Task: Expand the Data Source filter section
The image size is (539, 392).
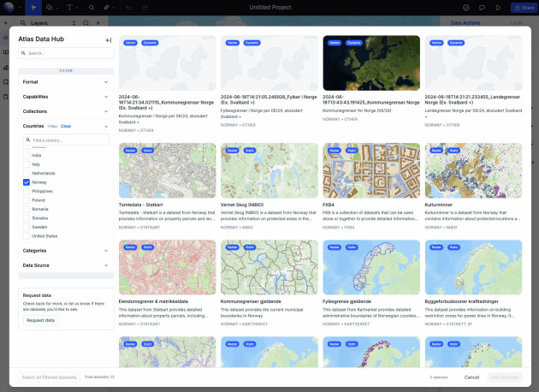Action: click(x=66, y=265)
